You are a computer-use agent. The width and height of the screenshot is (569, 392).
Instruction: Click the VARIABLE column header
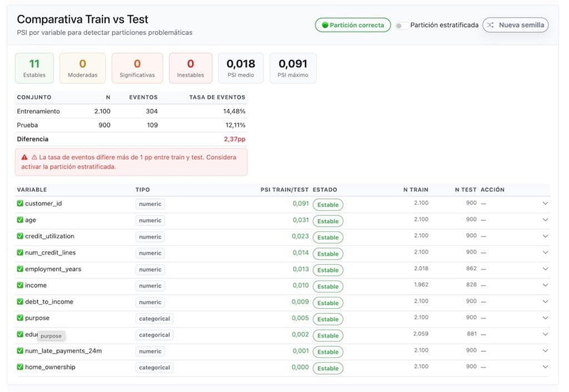click(x=32, y=190)
